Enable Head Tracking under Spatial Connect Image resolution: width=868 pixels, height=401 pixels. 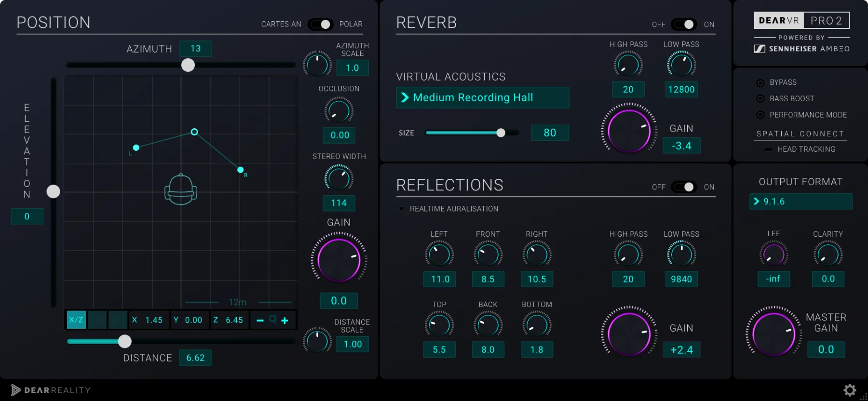click(769, 149)
